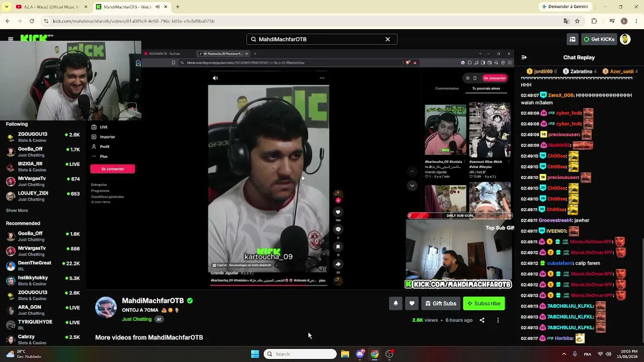Click the green Subscribe button

(x=484, y=303)
